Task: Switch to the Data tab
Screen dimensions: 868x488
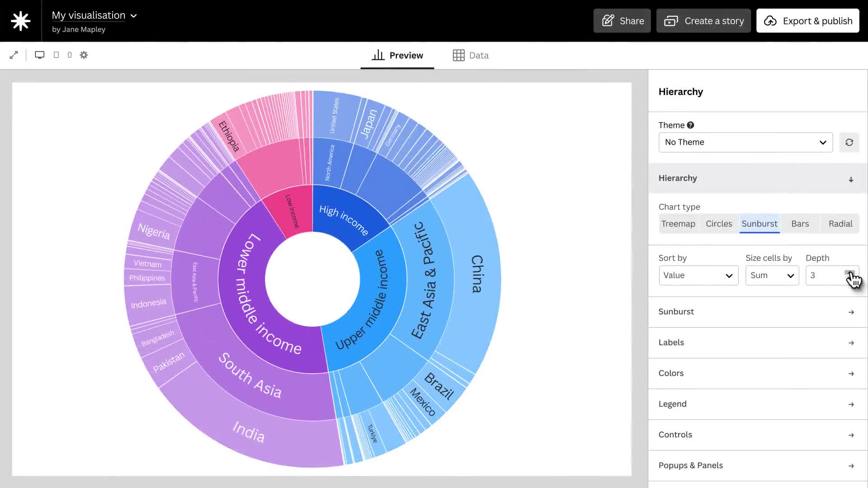Action: tap(471, 56)
